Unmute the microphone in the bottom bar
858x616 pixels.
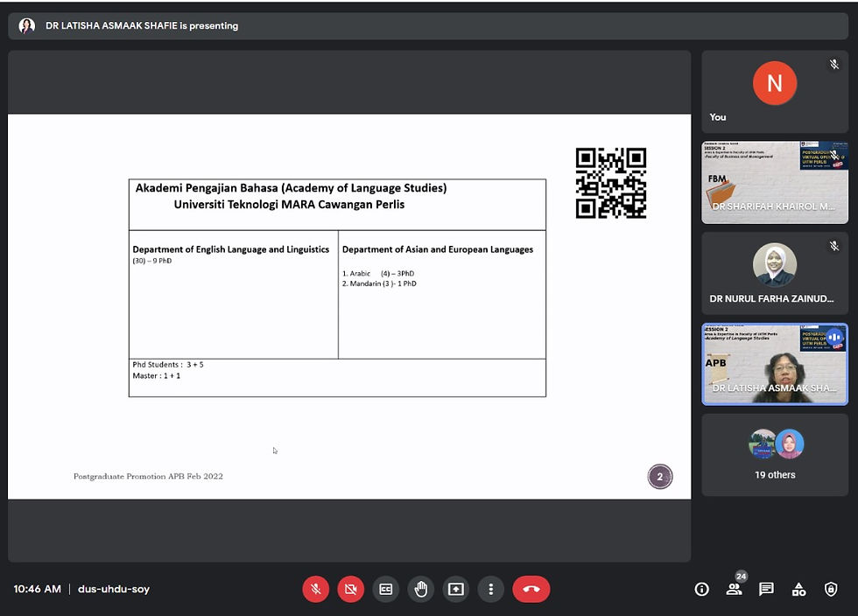(316, 589)
